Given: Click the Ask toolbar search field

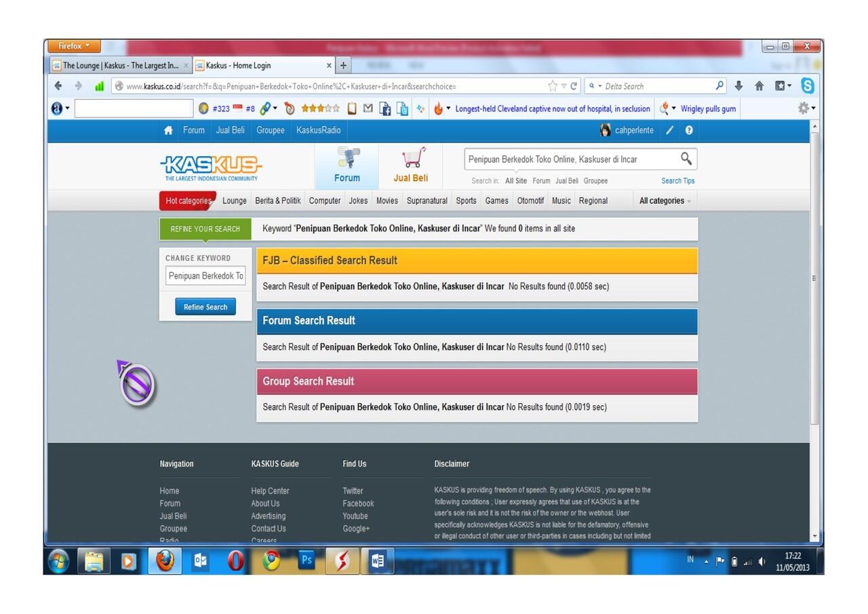Looking at the screenshot, I should [x=134, y=109].
